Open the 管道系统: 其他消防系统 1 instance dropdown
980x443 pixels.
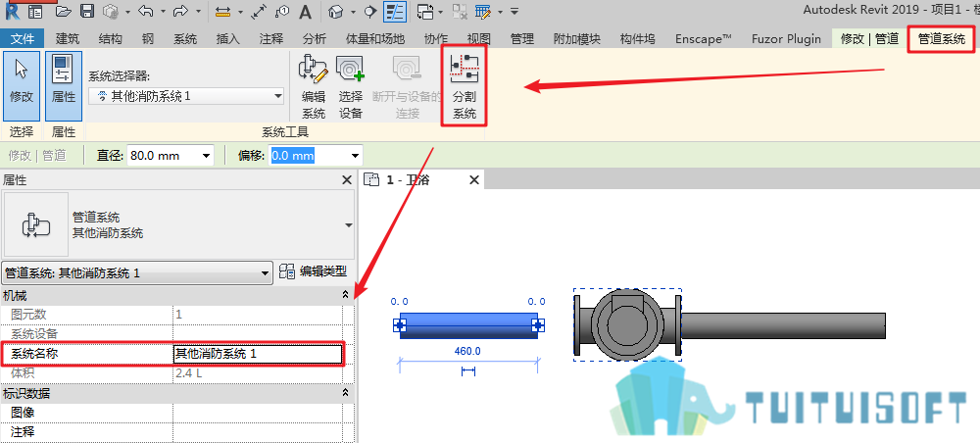(x=137, y=273)
